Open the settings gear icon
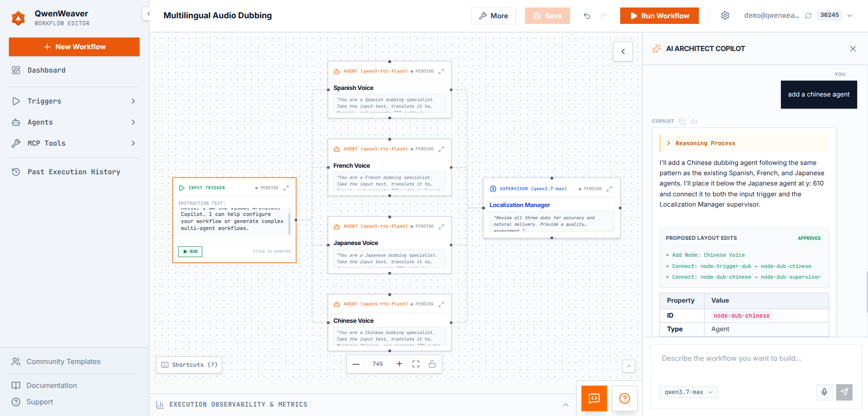This screenshot has height=416, width=868. click(x=725, y=15)
